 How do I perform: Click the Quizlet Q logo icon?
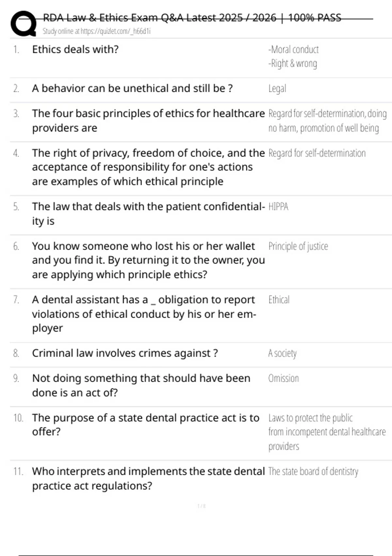click(x=24, y=24)
